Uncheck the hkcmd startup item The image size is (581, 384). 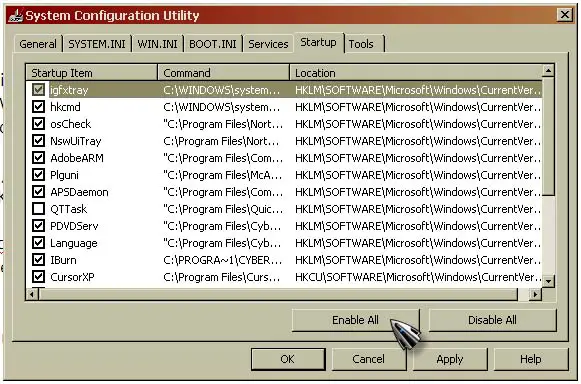[x=38, y=107]
